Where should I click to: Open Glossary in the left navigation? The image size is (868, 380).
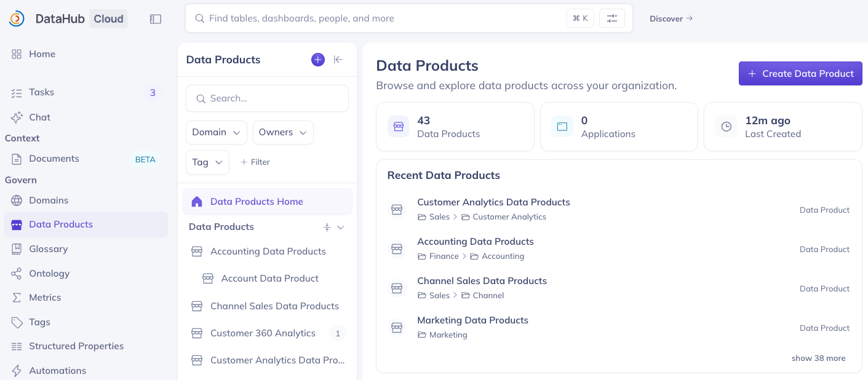tap(86, 249)
